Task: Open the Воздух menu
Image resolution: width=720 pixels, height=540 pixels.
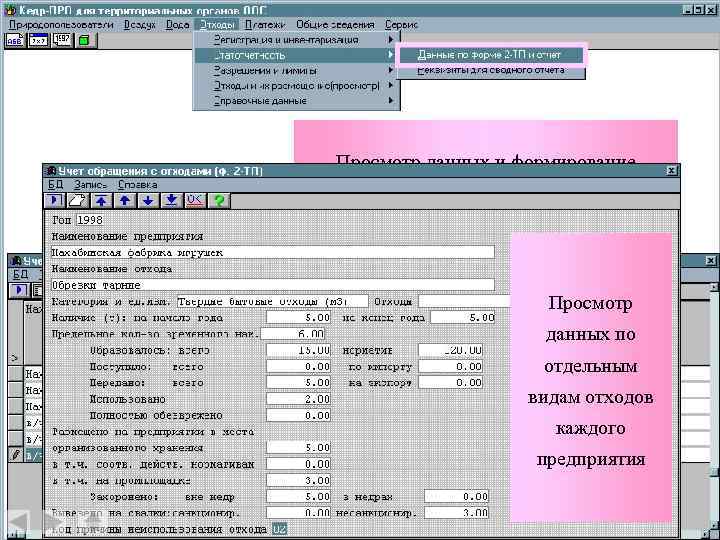Action: (x=140, y=25)
